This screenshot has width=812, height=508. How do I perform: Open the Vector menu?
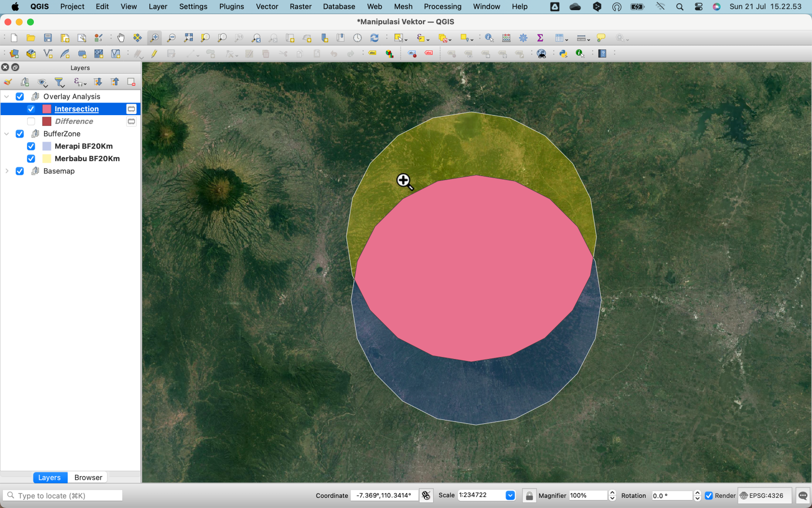[x=267, y=6]
